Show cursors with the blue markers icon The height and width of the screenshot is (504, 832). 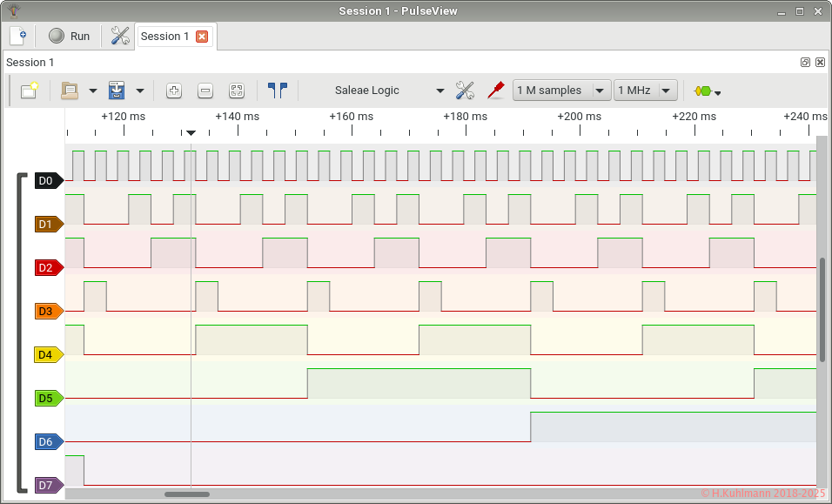click(x=278, y=91)
